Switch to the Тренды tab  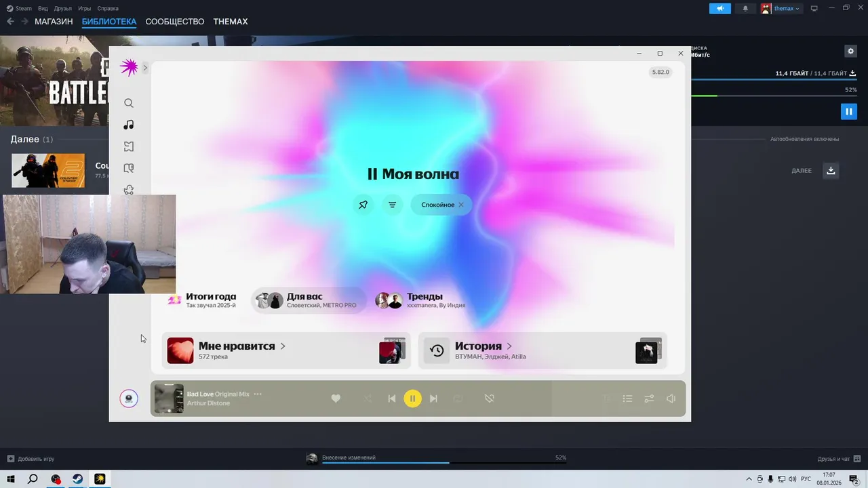tap(420, 300)
